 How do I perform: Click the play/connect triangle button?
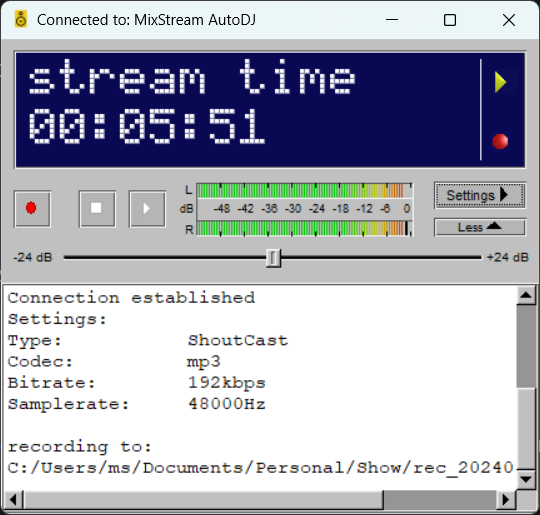point(147,209)
